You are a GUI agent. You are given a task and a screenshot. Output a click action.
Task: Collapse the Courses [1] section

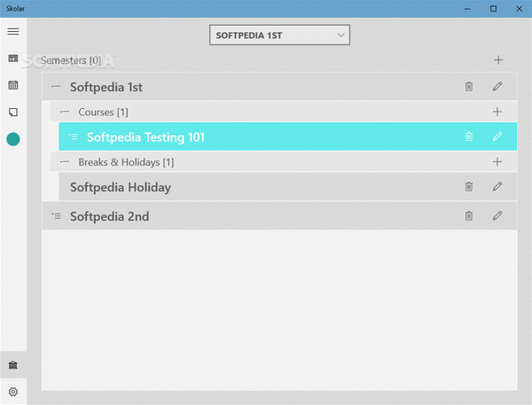(x=65, y=112)
